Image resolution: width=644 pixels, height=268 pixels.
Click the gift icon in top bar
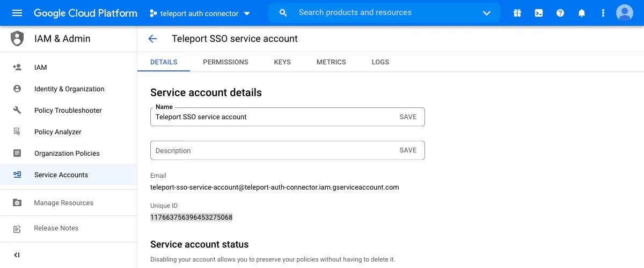point(517,13)
